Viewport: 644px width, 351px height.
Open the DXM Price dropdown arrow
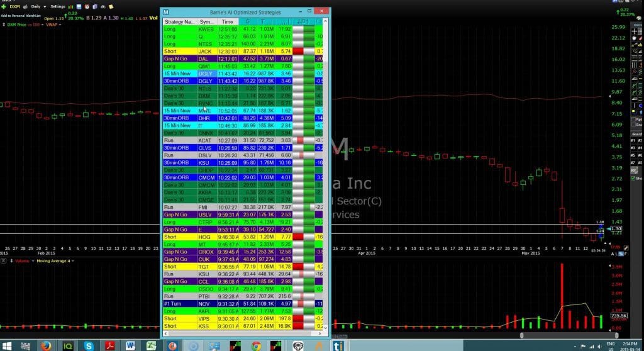(42, 25)
